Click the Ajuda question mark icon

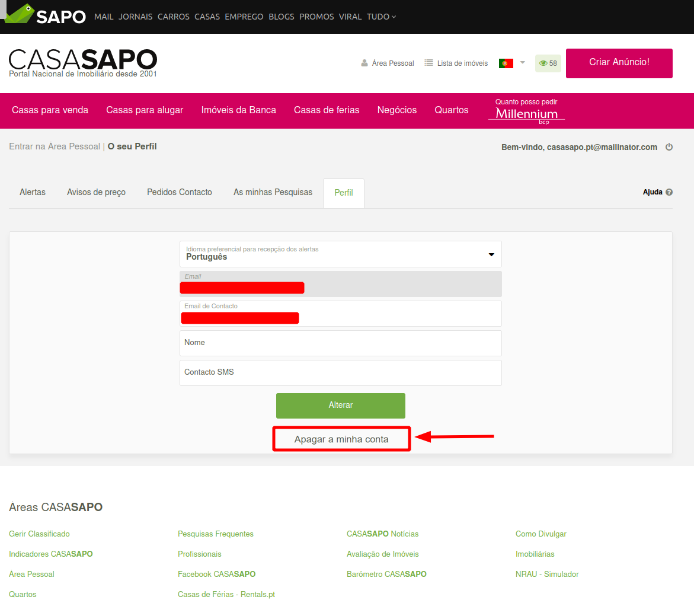669,192
